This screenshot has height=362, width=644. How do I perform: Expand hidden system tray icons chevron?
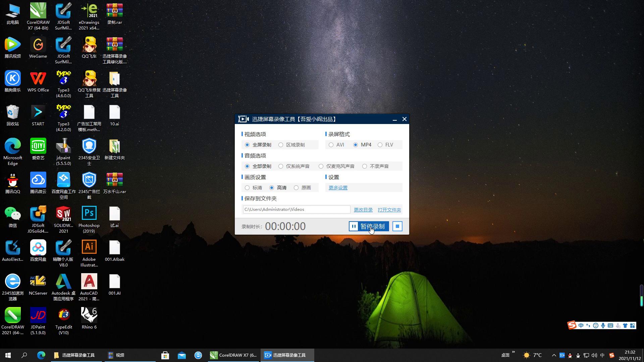tap(554, 355)
